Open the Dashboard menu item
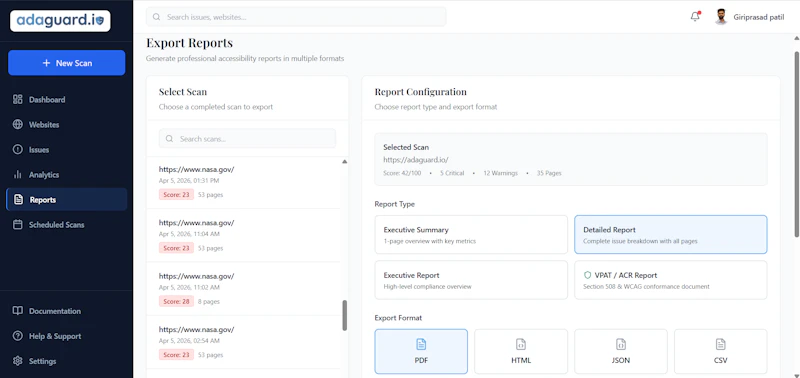The width and height of the screenshot is (800, 378). tap(66, 99)
